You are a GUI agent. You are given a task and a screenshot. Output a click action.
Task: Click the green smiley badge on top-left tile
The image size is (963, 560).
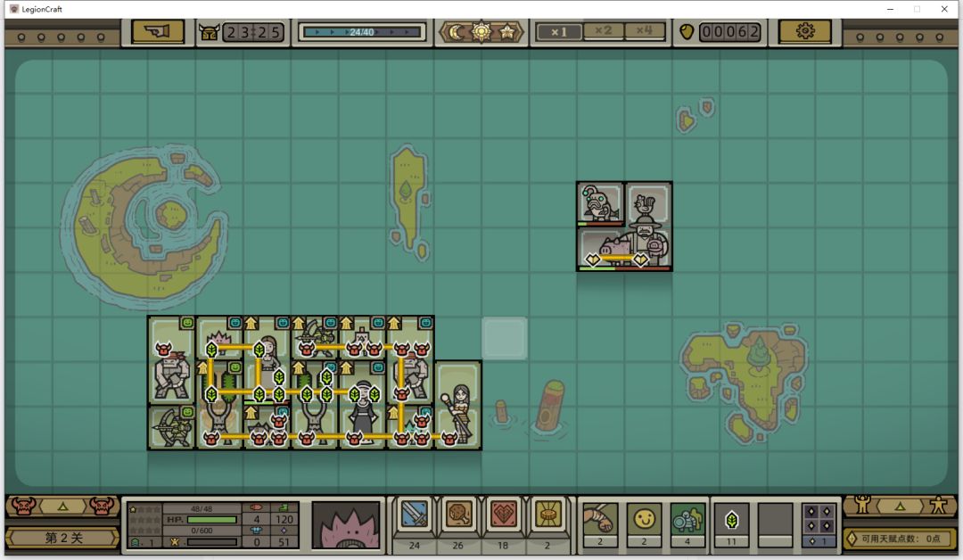[x=187, y=323]
